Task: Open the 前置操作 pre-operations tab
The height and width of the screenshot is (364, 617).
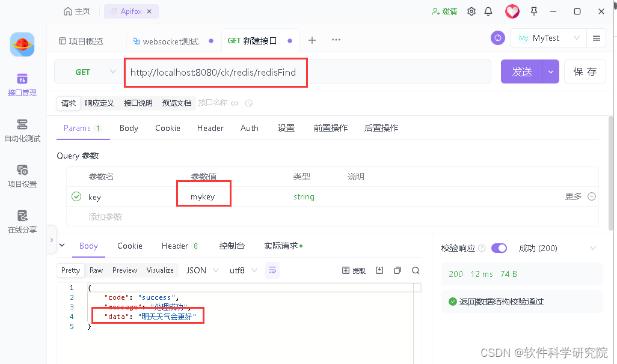Action: [x=331, y=128]
